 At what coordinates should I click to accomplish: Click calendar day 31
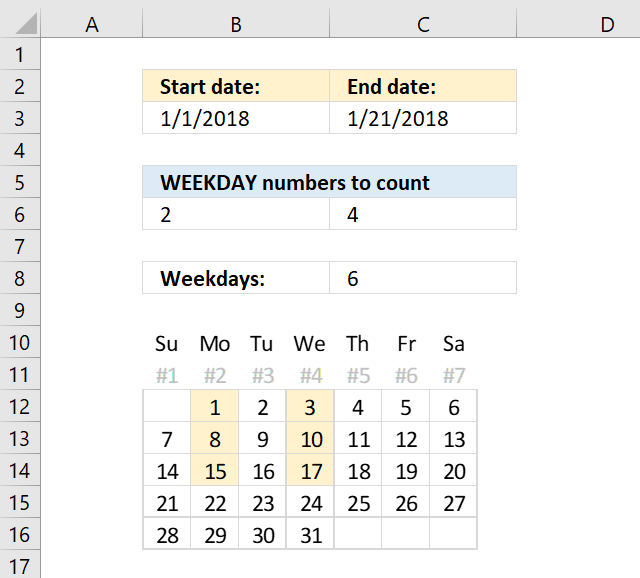click(x=310, y=536)
